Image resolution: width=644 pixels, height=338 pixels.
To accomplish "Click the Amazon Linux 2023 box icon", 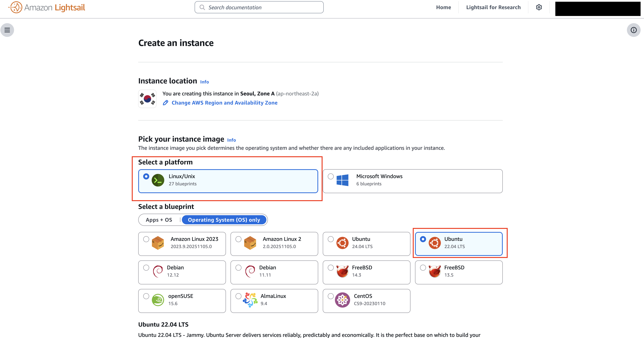I will click(x=158, y=243).
